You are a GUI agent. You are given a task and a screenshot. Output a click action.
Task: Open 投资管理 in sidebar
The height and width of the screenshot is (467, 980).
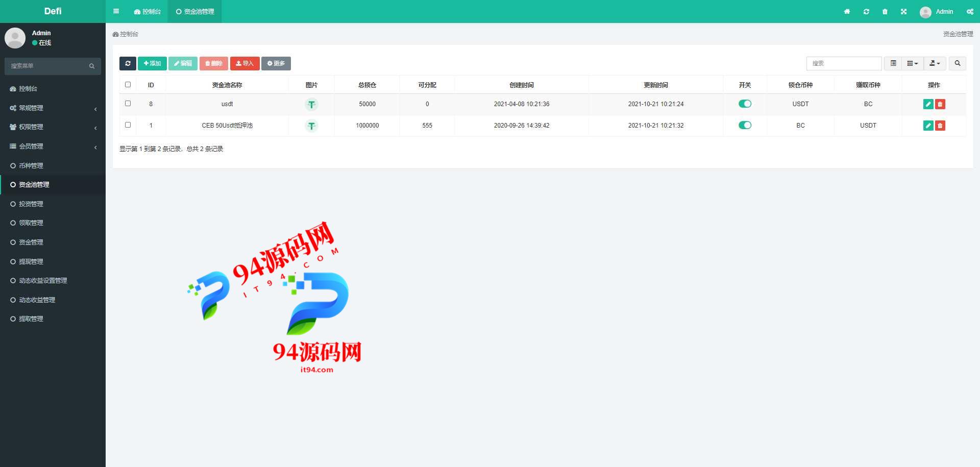(53, 204)
